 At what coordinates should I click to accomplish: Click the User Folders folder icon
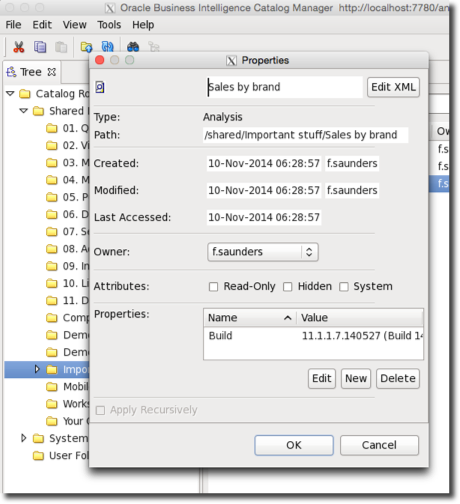pos(38,456)
